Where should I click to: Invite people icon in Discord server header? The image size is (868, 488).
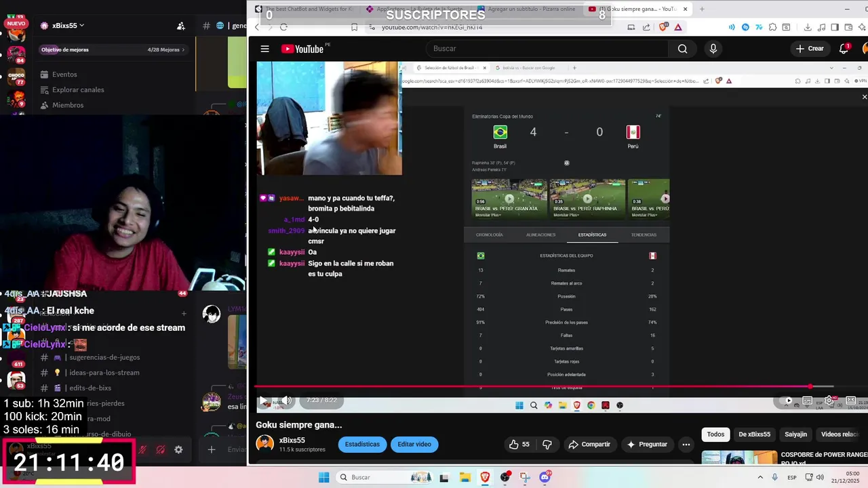[181, 26]
